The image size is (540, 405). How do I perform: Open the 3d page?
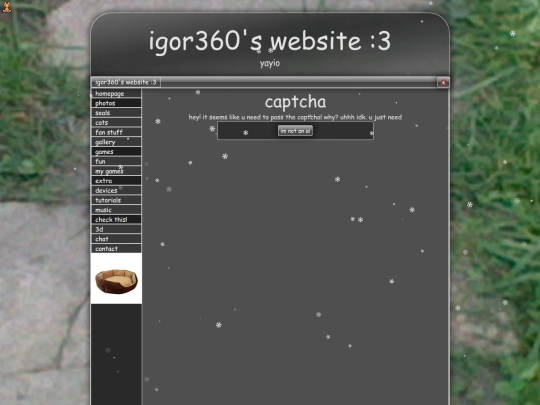pyautogui.click(x=116, y=229)
